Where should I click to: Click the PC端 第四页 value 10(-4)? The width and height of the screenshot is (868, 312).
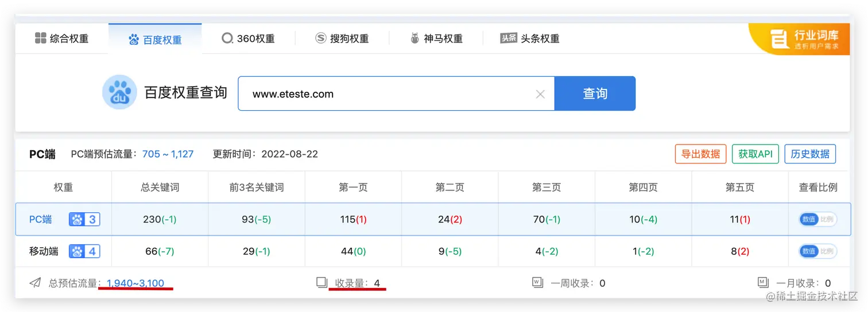(x=643, y=219)
